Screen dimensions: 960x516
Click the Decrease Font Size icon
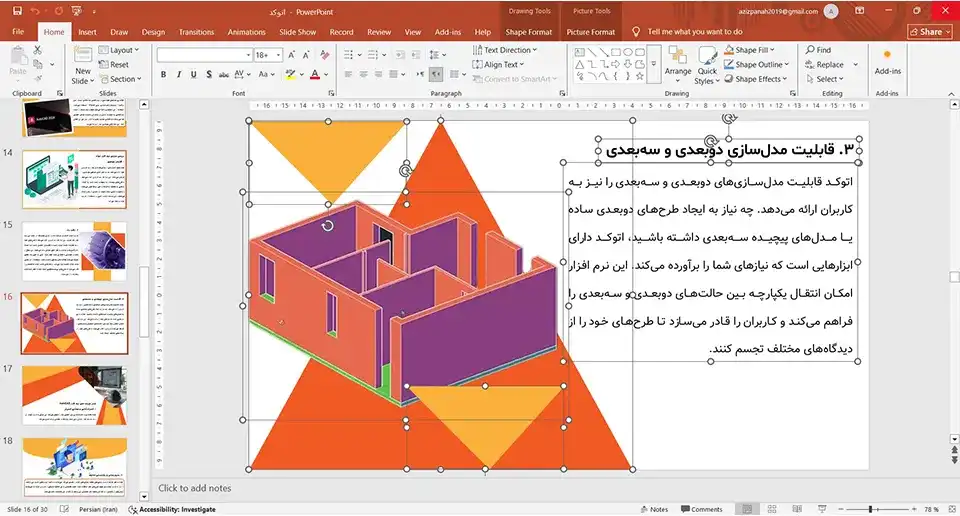point(306,55)
